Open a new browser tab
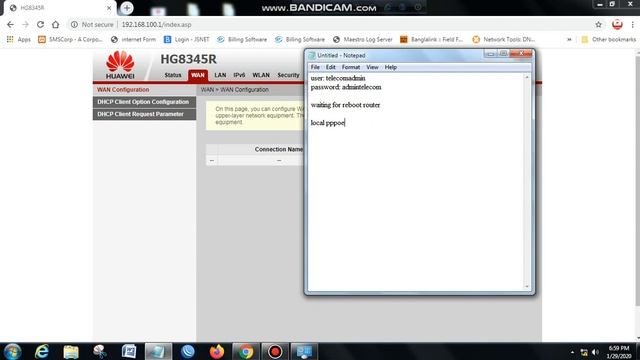The height and width of the screenshot is (360, 640). 127,8
